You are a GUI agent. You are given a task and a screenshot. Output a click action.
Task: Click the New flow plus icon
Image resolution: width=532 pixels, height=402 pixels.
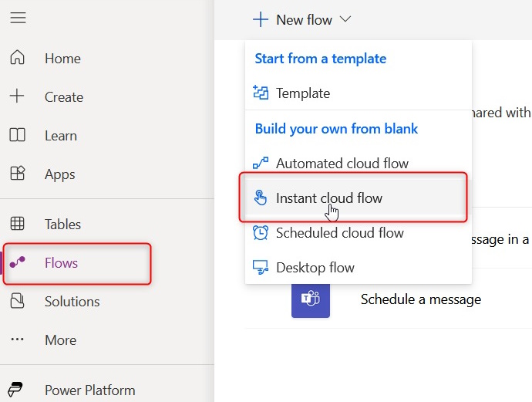coord(261,19)
